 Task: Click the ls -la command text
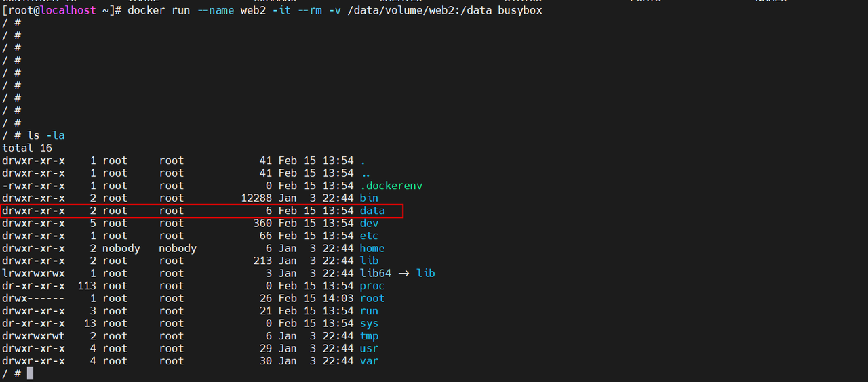click(46, 135)
